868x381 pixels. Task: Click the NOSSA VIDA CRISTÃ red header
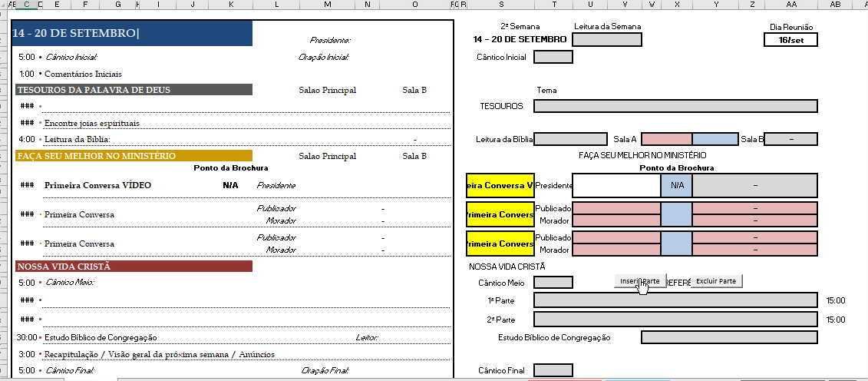coord(134,267)
